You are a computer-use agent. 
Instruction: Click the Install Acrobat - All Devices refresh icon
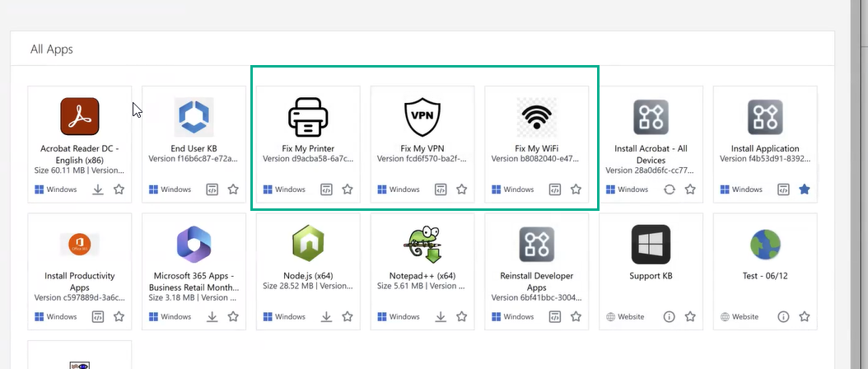tap(670, 189)
